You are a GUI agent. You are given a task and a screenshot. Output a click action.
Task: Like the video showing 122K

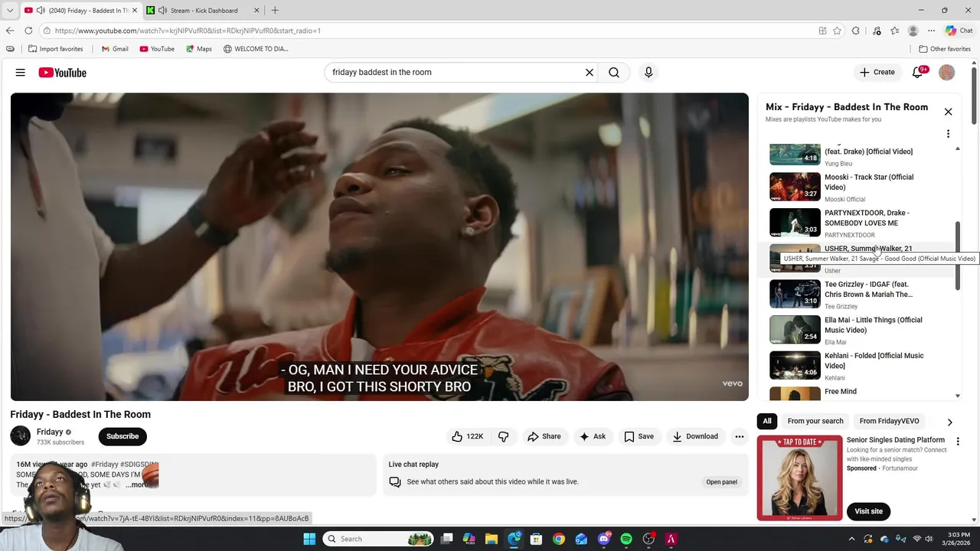pos(467,436)
